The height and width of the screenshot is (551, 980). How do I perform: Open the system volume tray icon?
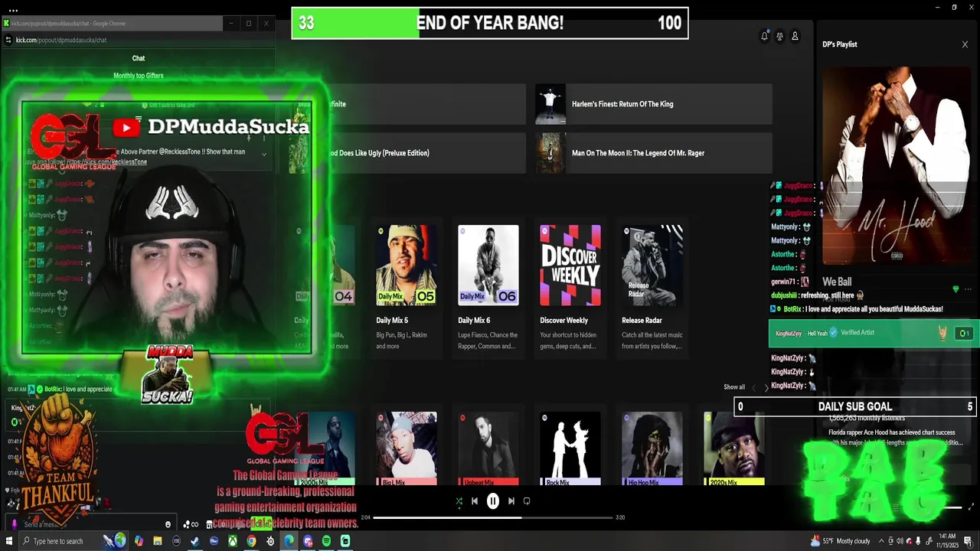900,541
